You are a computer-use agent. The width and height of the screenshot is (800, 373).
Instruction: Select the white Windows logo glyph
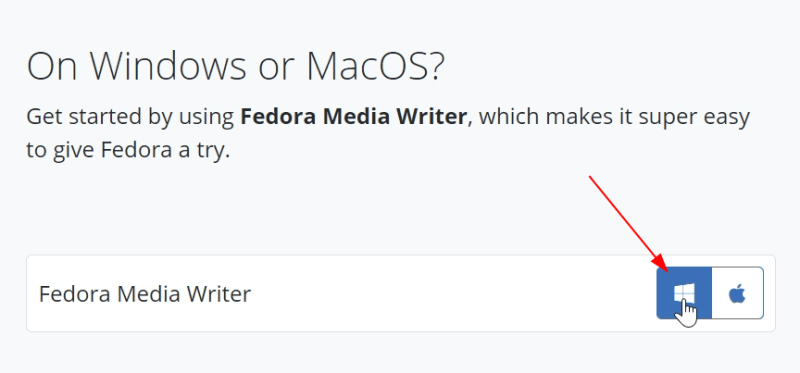pyautogui.click(x=684, y=294)
